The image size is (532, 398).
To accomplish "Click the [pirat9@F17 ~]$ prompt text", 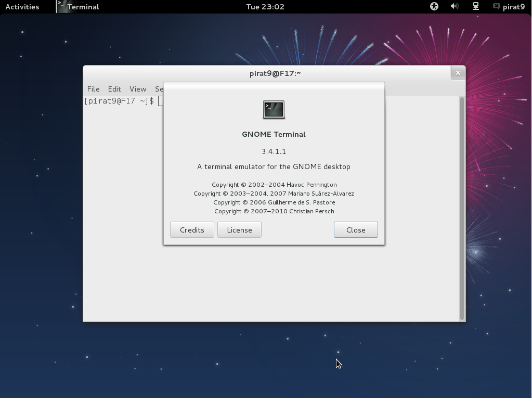I will coord(119,101).
